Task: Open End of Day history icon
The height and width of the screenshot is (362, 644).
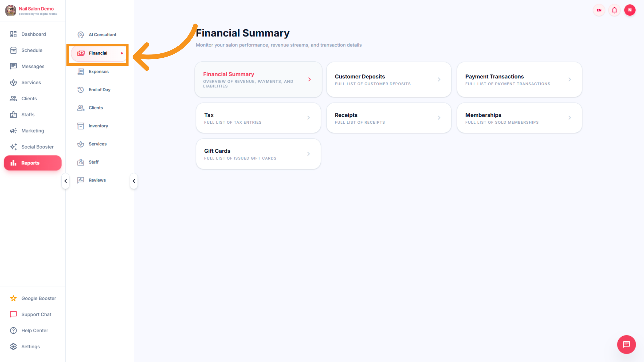Action: click(x=80, y=90)
